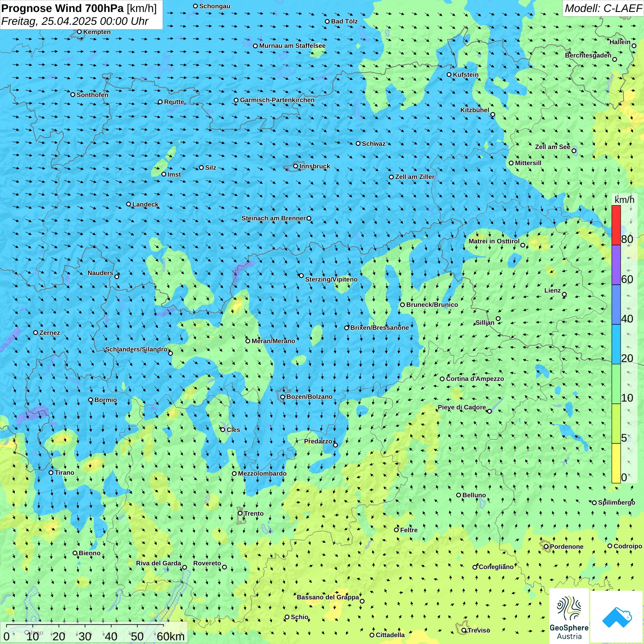Click the Pordenone label
Viewport: 644px width, 644px height.
click(x=566, y=546)
